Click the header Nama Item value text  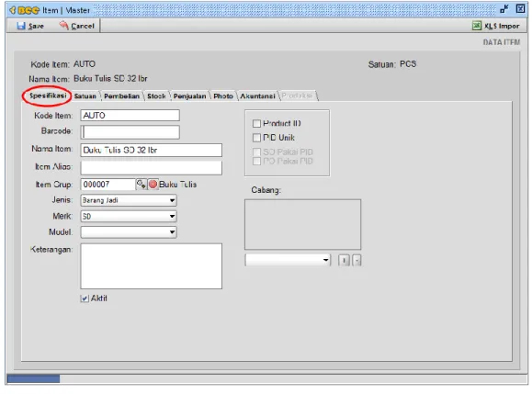pos(110,79)
